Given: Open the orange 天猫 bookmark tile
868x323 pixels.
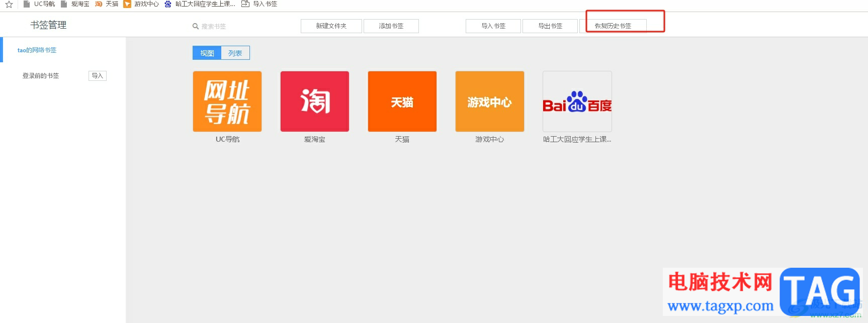Looking at the screenshot, I should [402, 101].
